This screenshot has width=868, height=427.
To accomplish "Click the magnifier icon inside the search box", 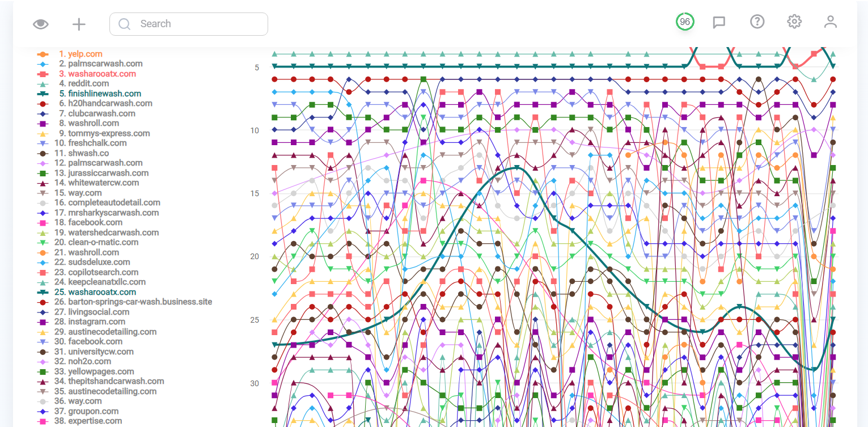I will [x=124, y=24].
